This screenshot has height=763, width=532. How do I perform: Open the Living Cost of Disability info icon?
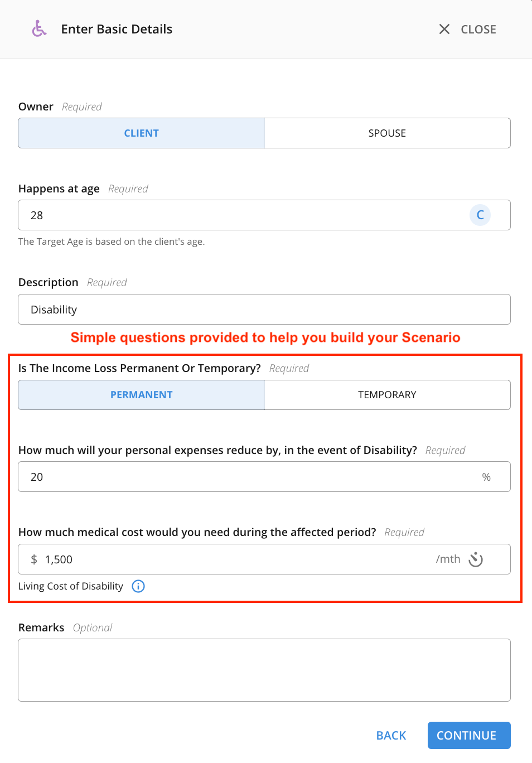click(x=138, y=586)
